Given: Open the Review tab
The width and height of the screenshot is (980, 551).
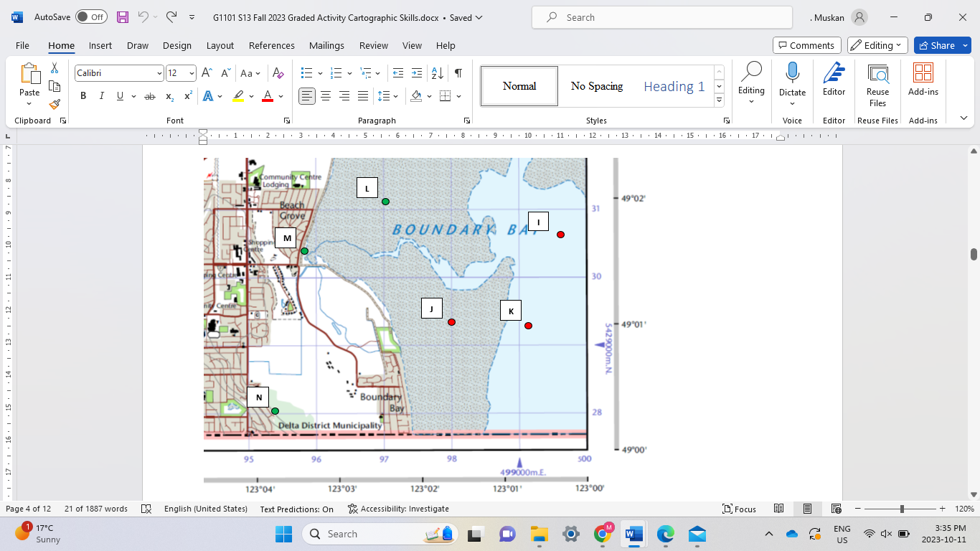Looking at the screenshot, I should (x=373, y=45).
